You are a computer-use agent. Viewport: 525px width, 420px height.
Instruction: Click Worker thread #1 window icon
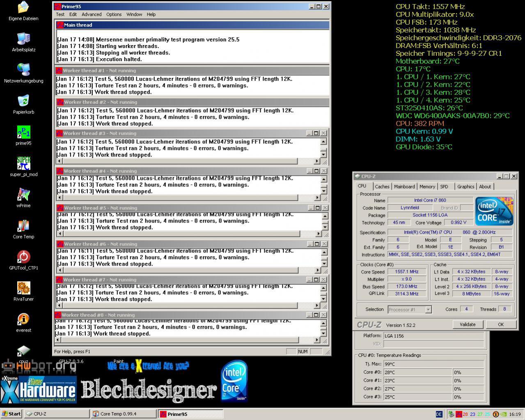click(59, 71)
